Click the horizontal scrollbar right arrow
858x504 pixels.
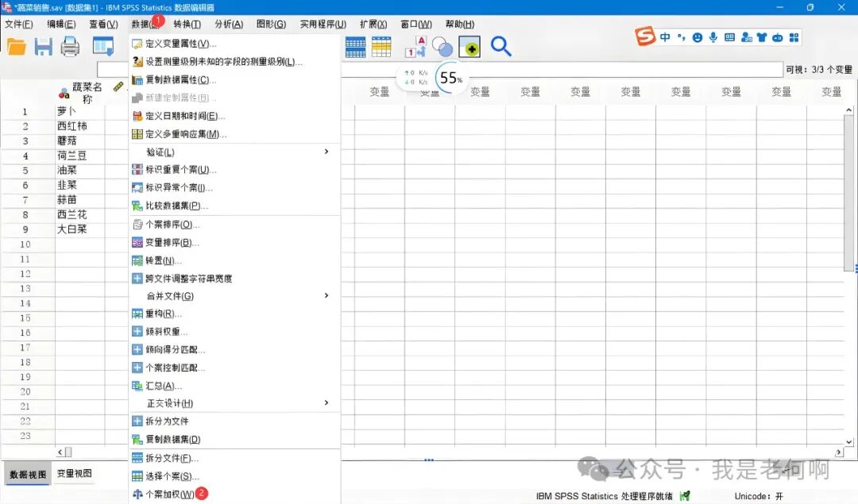point(839,452)
